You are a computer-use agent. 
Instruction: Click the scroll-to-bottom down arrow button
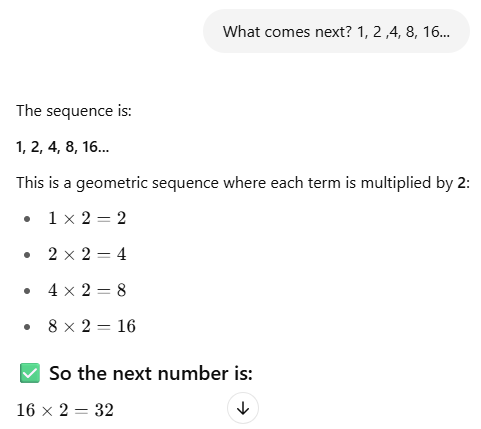pyautogui.click(x=243, y=408)
